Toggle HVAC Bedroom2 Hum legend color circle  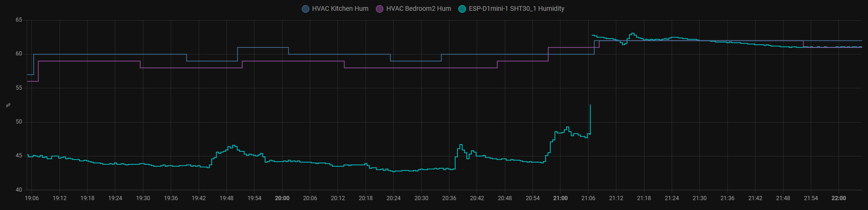click(380, 9)
